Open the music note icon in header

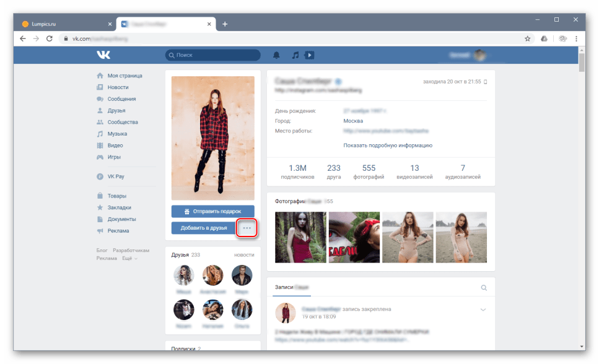(x=295, y=55)
